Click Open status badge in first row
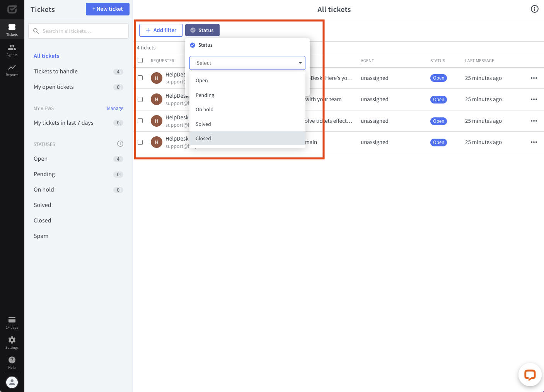The image size is (544, 392). point(438,78)
